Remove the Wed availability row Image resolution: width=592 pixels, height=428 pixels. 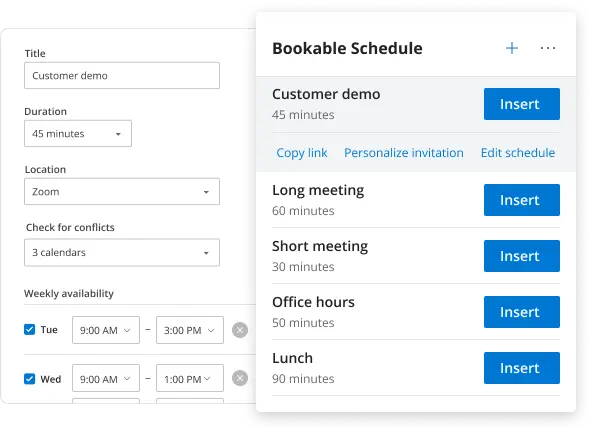(240, 378)
